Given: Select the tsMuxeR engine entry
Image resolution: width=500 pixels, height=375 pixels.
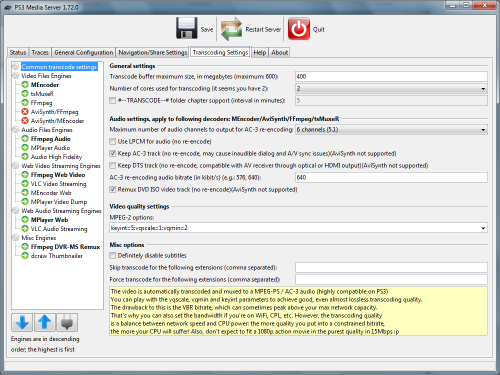Looking at the screenshot, I should [42, 94].
